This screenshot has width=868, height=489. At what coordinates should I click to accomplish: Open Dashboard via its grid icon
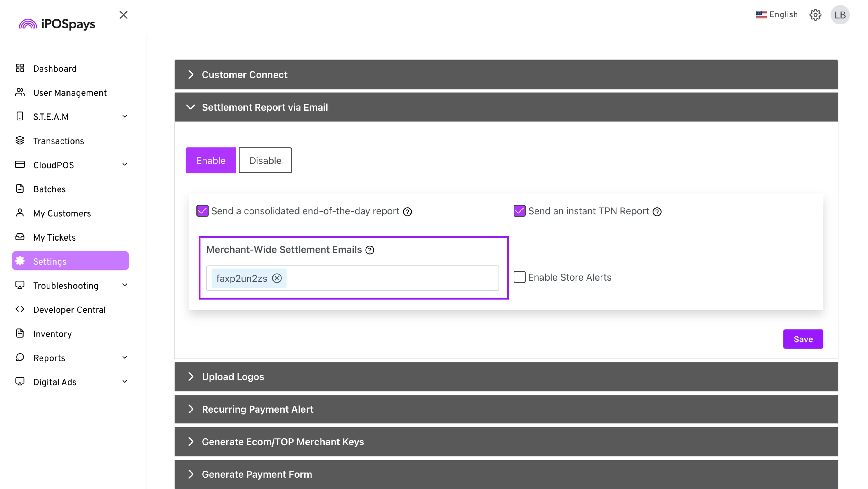pyautogui.click(x=20, y=69)
